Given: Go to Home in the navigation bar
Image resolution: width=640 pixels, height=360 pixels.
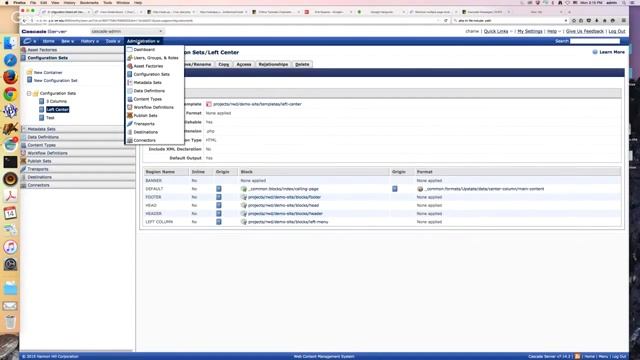Looking at the screenshot, I should 49,41.
